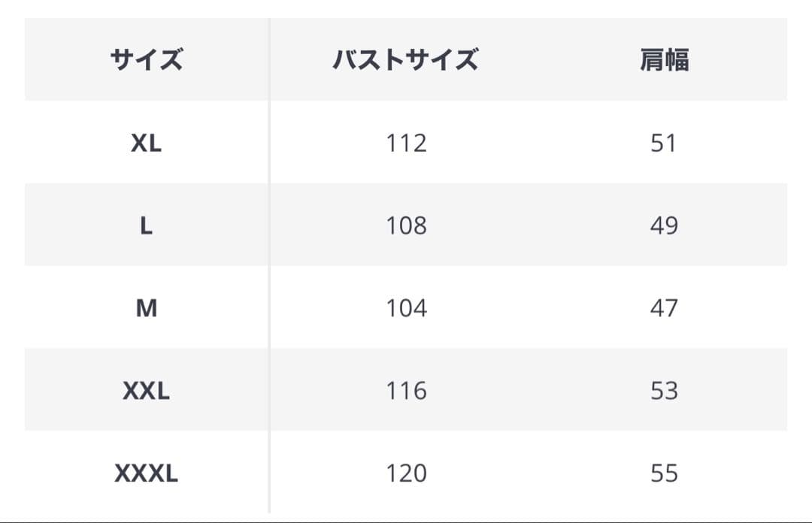The height and width of the screenshot is (523, 812).
Task: Click shoulder width value 47
Action: (x=664, y=308)
